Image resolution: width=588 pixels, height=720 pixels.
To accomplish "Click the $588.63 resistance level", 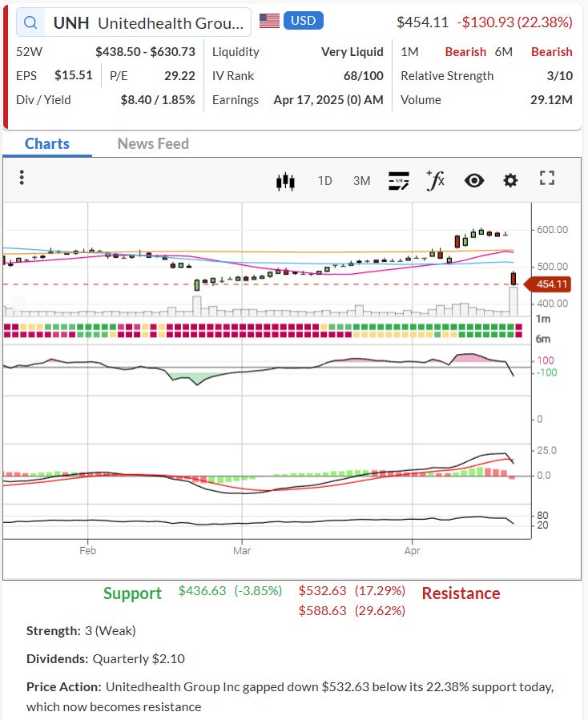I will [x=323, y=611].
